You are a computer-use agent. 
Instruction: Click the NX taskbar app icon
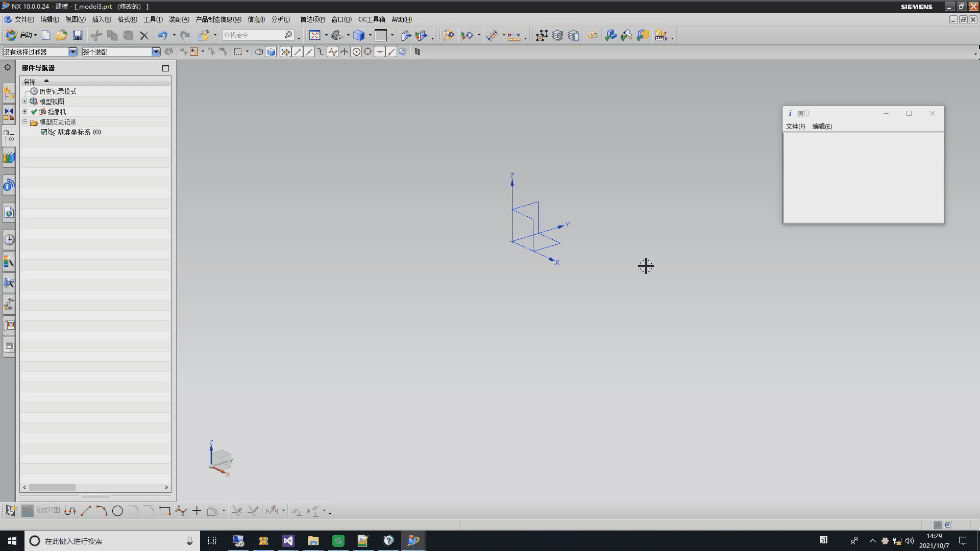[x=413, y=540]
